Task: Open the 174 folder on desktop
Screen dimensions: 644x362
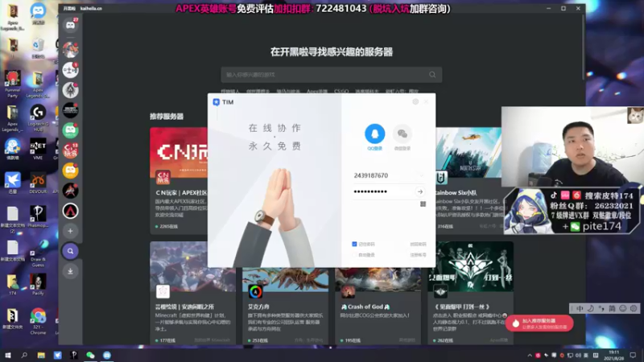Action: coord(12,285)
